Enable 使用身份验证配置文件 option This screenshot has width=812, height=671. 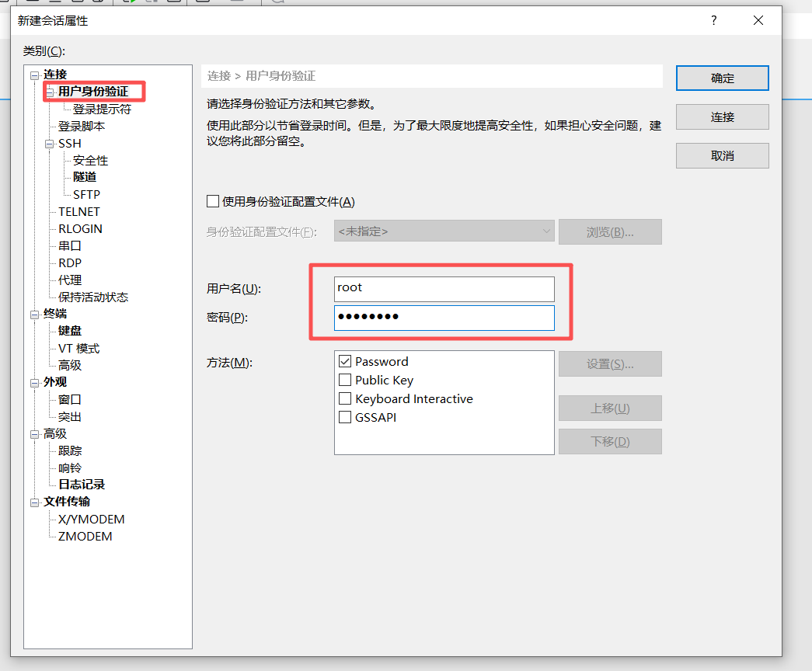pyautogui.click(x=213, y=202)
